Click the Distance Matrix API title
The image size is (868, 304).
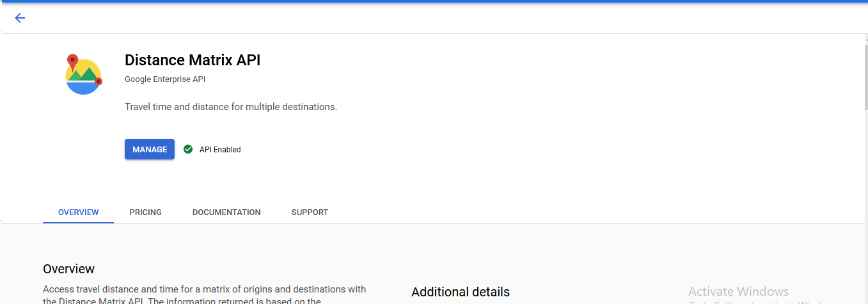click(x=193, y=60)
